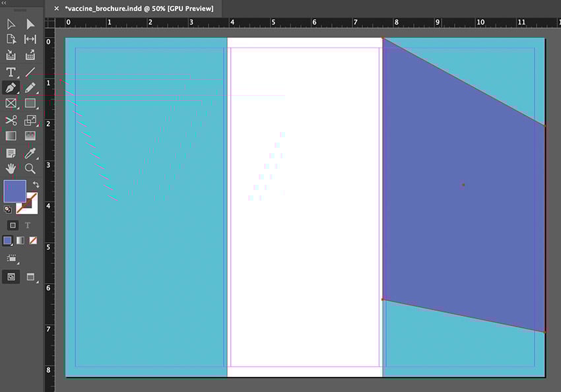Pick the Line tool

[30, 72]
